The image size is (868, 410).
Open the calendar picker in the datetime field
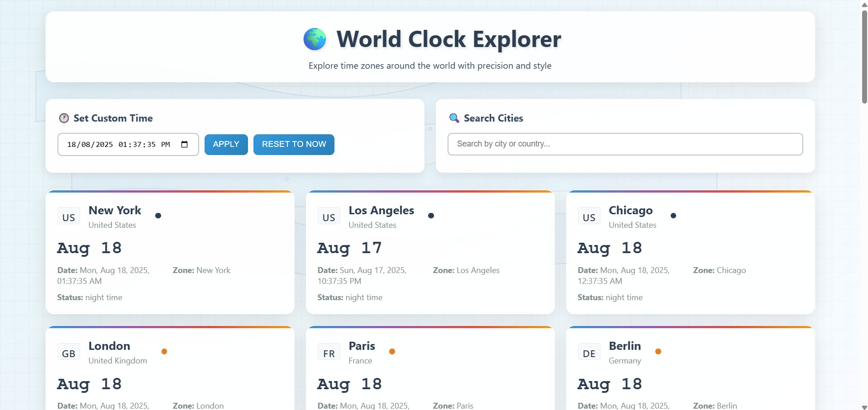[x=184, y=145]
